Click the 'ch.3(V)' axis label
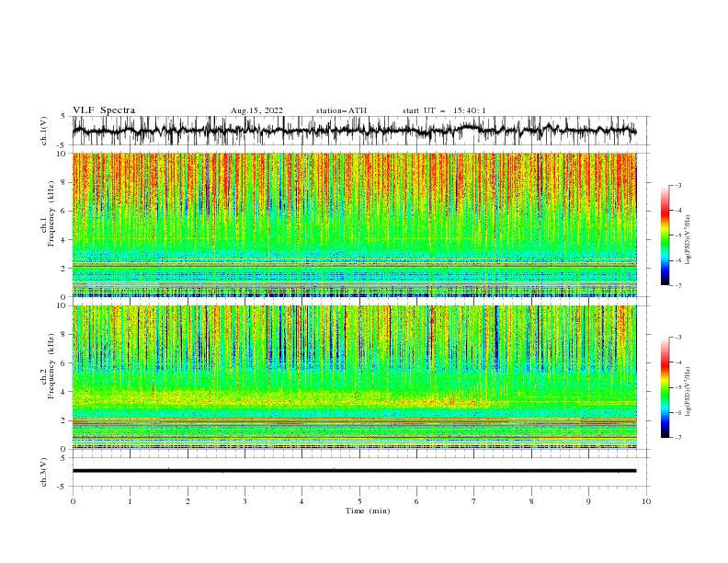This screenshot has width=728, height=563. click(x=44, y=472)
